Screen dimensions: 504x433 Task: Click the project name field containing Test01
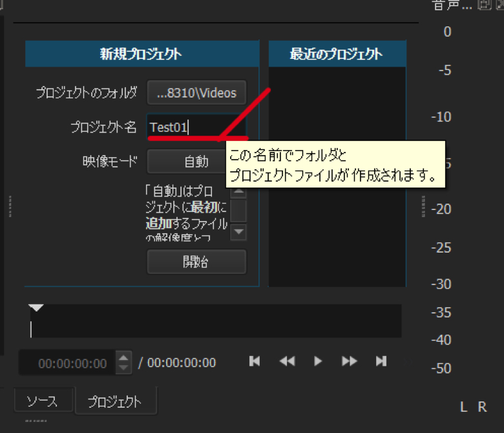coord(196,127)
